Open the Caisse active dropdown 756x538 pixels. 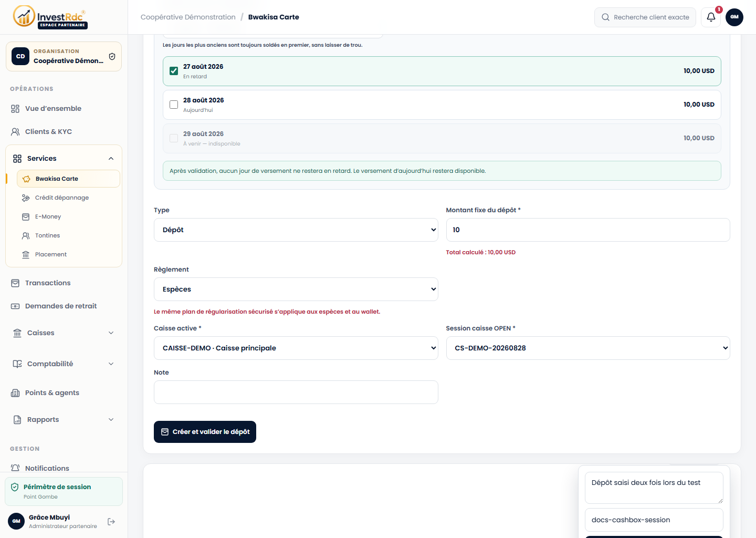coord(296,348)
